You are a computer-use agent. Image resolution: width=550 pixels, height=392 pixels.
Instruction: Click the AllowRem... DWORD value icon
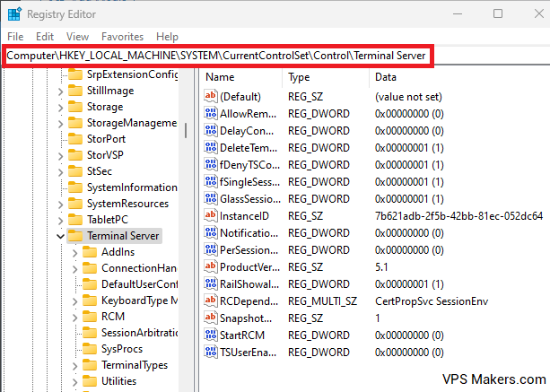point(211,113)
